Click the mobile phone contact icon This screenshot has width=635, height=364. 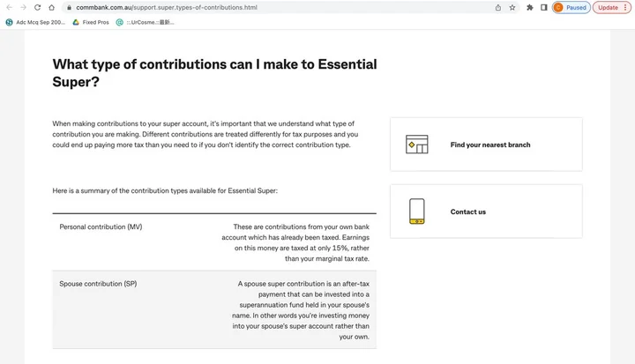(x=416, y=212)
